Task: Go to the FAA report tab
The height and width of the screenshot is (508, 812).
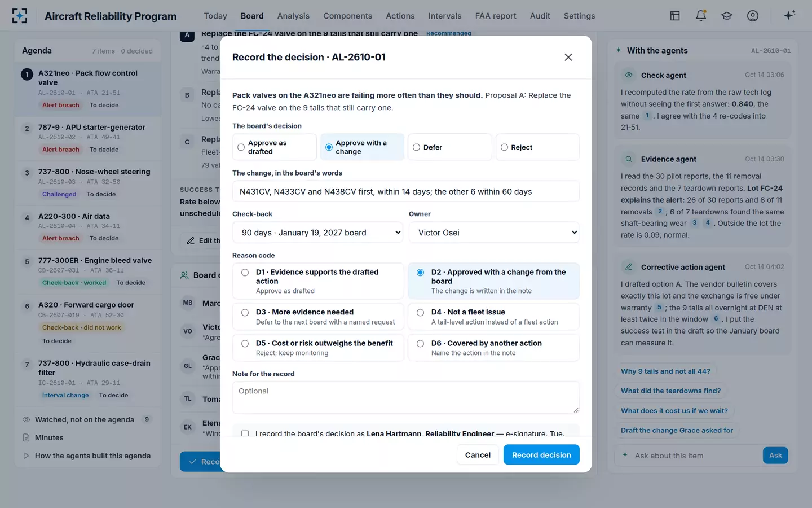Action: tap(496, 16)
